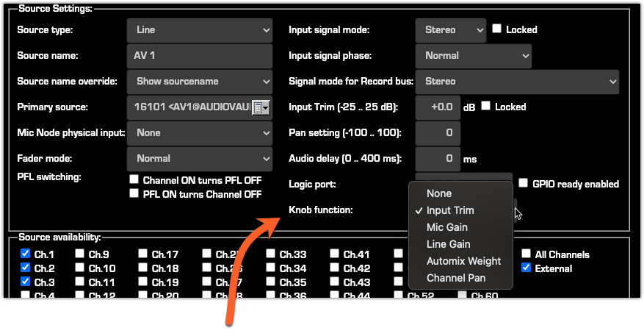Expand the Fader mode dropdown
Screen dimensions: 644x336
pos(199,159)
